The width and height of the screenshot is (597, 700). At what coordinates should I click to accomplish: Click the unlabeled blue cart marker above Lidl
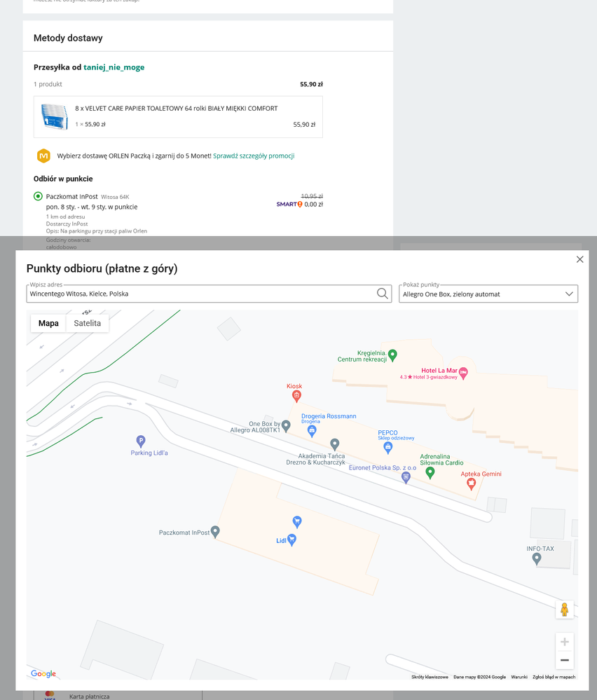click(x=297, y=521)
